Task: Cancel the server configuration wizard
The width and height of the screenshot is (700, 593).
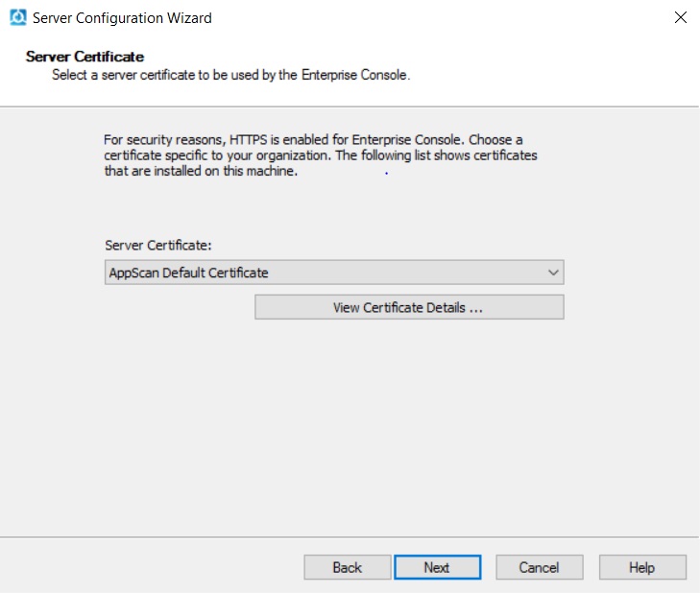Action: click(x=539, y=567)
